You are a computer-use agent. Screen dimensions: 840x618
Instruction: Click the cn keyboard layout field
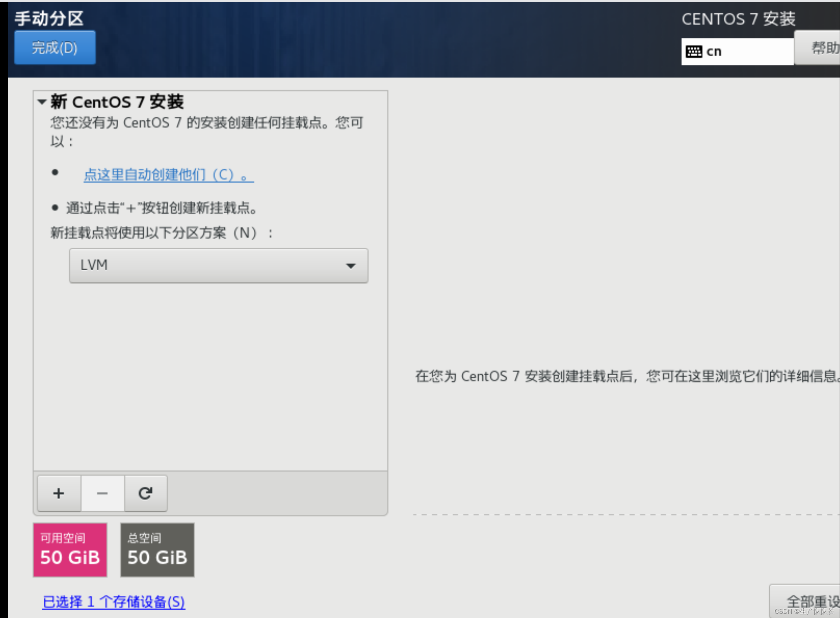745,52
